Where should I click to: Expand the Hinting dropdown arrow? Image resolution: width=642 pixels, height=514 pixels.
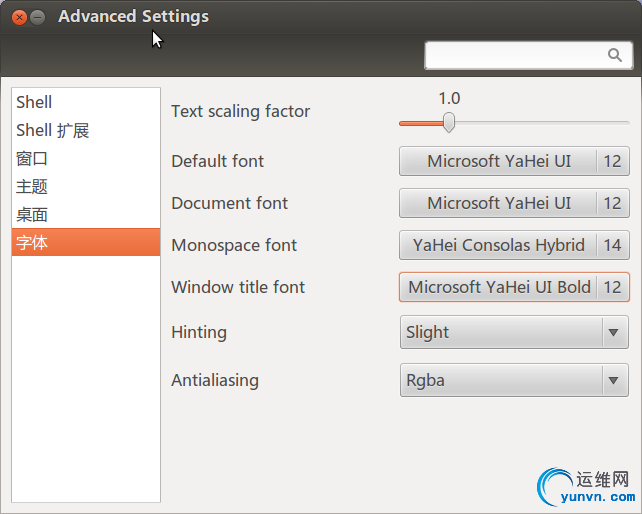coord(614,332)
